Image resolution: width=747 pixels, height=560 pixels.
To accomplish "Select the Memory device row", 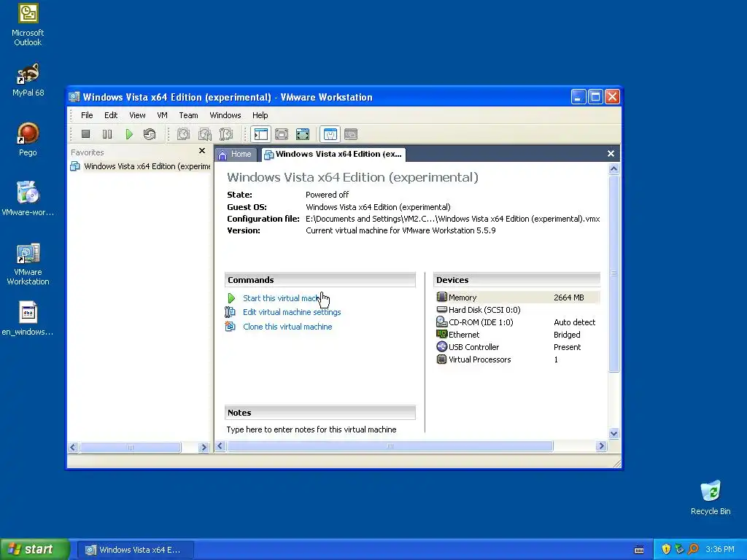I will [517, 297].
